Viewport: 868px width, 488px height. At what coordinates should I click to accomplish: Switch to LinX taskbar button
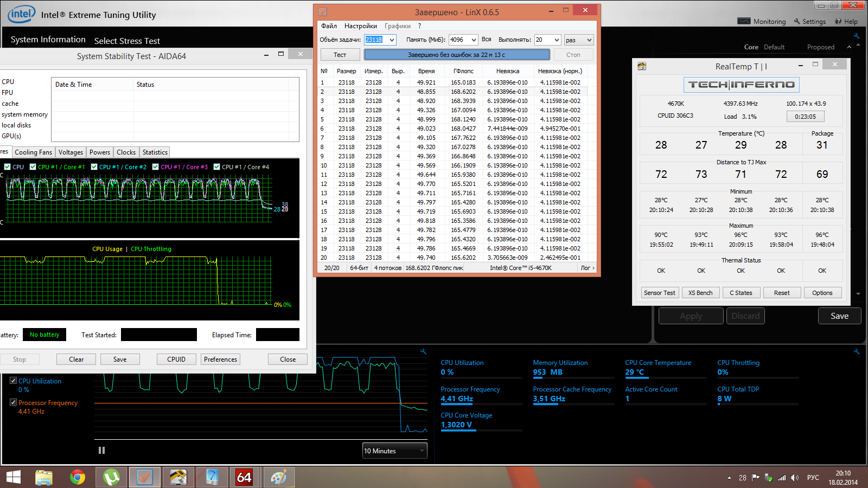[144, 477]
